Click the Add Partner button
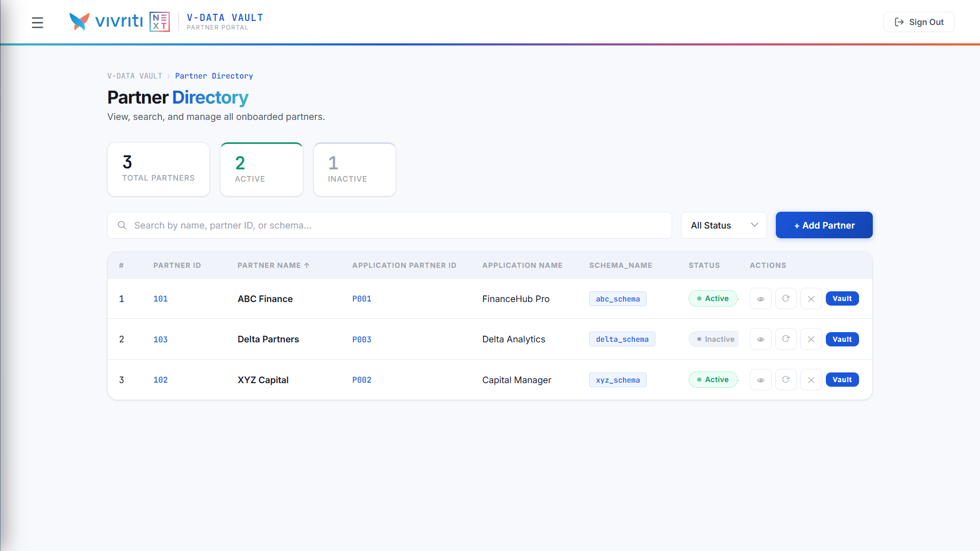Screen dimensions: 980x551 pyautogui.click(x=824, y=226)
